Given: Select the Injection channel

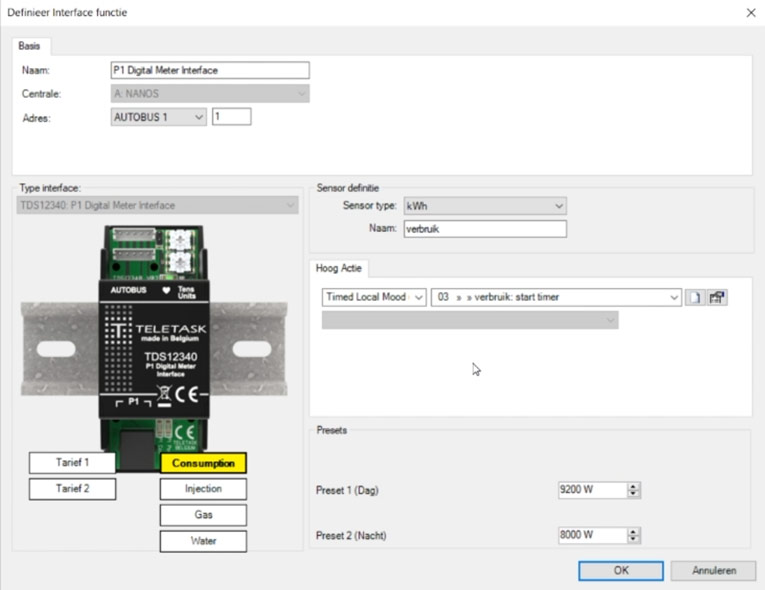Looking at the screenshot, I should tap(203, 489).
